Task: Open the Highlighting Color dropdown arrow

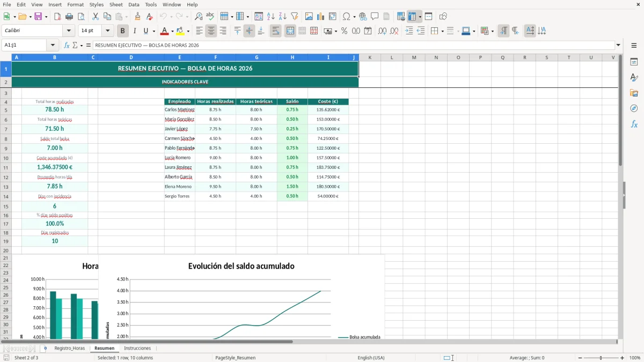Action: (x=188, y=31)
